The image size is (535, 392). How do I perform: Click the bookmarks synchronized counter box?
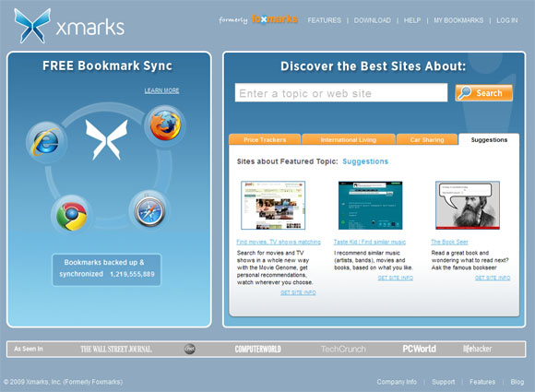pyautogui.click(x=106, y=269)
